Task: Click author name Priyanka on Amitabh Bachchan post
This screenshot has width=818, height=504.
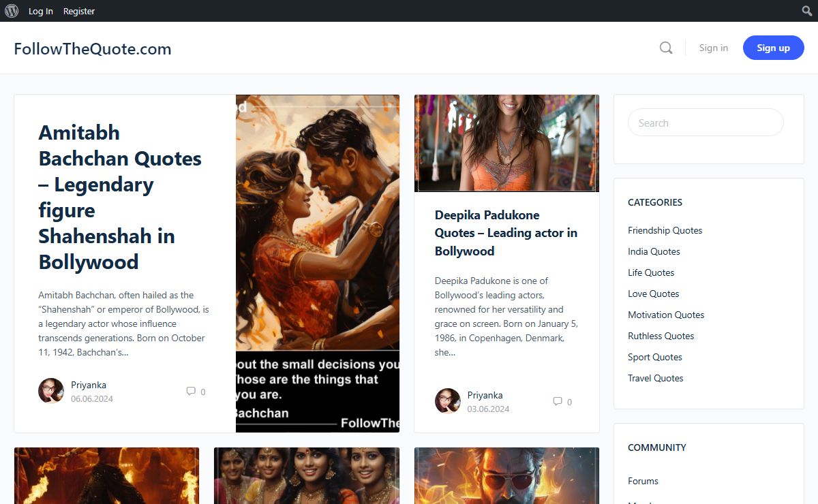Action: pos(89,385)
